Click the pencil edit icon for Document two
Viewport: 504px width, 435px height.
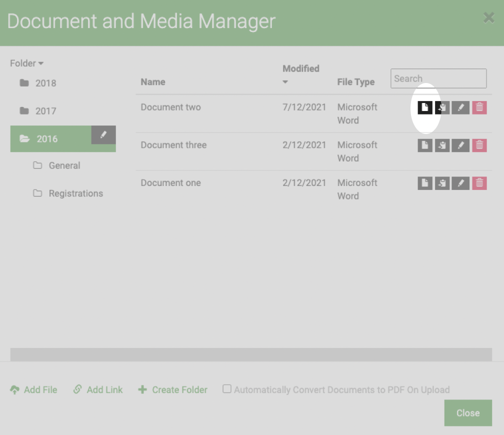point(460,107)
